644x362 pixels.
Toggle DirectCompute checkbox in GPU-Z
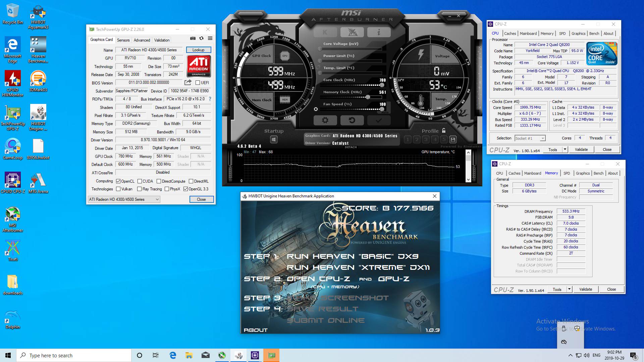coord(159,181)
